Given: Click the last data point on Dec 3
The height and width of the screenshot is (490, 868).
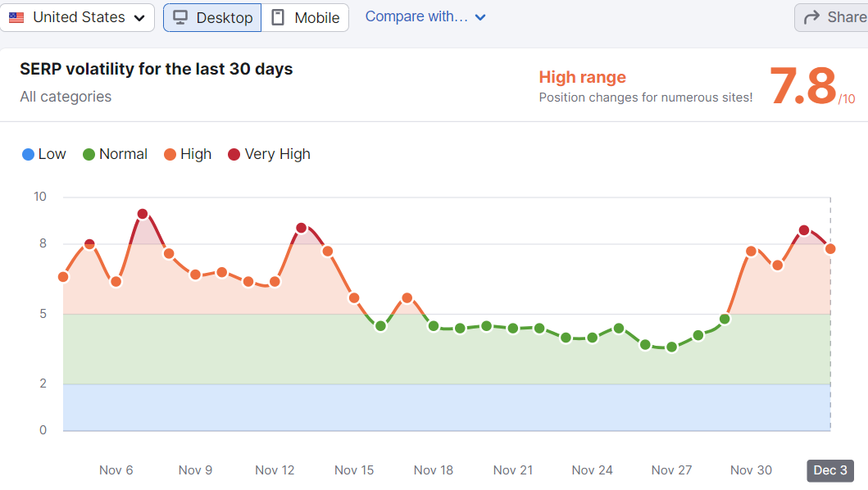Looking at the screenshot, I should tap(830, 248).
